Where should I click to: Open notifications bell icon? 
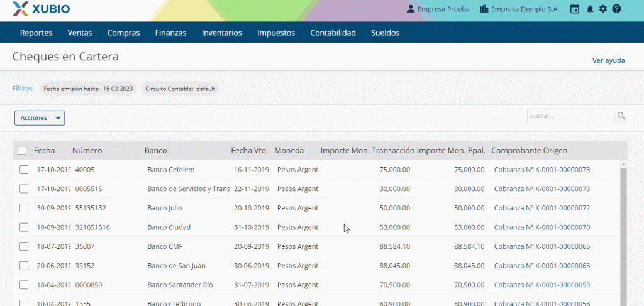[x=590, y=9]
